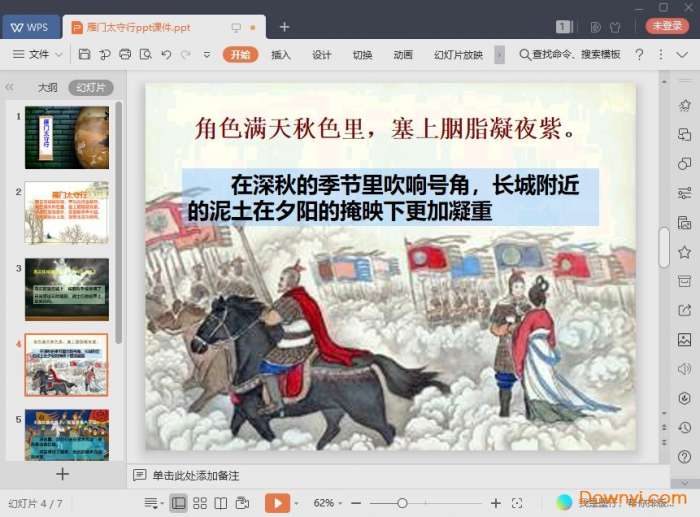Viewport: 700px width, 517px height.
Task: Click the Print icon in toolbar
Action: click(125, 54)
